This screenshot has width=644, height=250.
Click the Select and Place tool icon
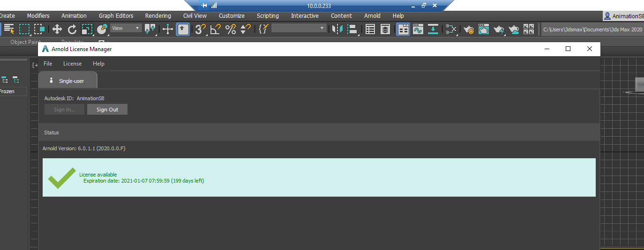(102, 29)
